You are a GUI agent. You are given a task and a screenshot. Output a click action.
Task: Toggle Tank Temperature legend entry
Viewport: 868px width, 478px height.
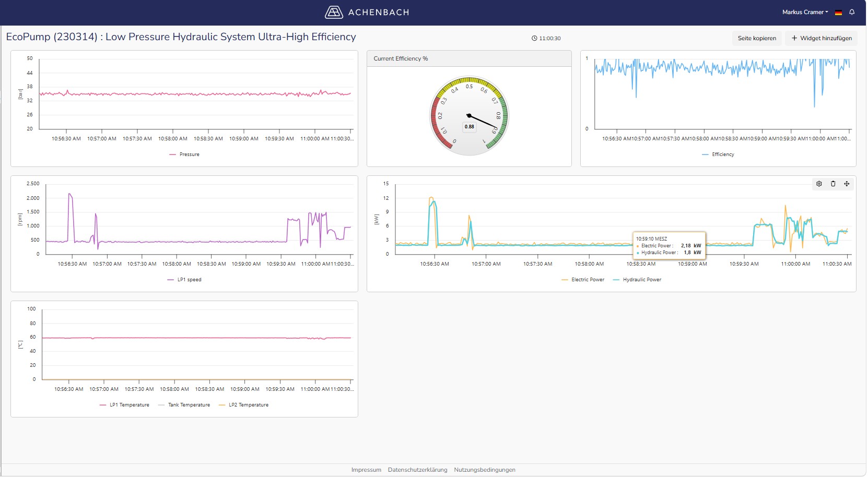184,405
